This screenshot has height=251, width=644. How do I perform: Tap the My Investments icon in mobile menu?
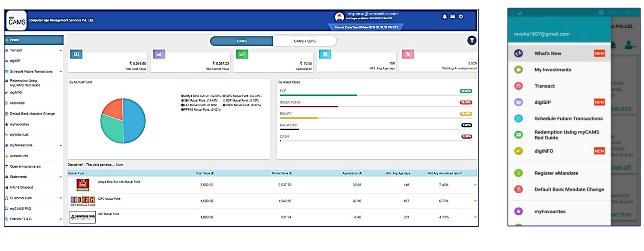click(518, 70)
